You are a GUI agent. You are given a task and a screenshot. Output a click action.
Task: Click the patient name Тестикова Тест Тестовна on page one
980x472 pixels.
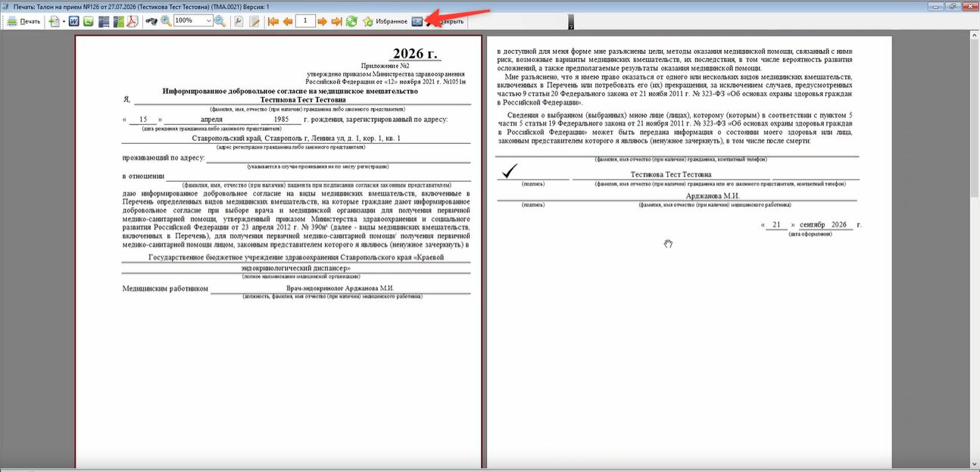[x=303, y=99]
